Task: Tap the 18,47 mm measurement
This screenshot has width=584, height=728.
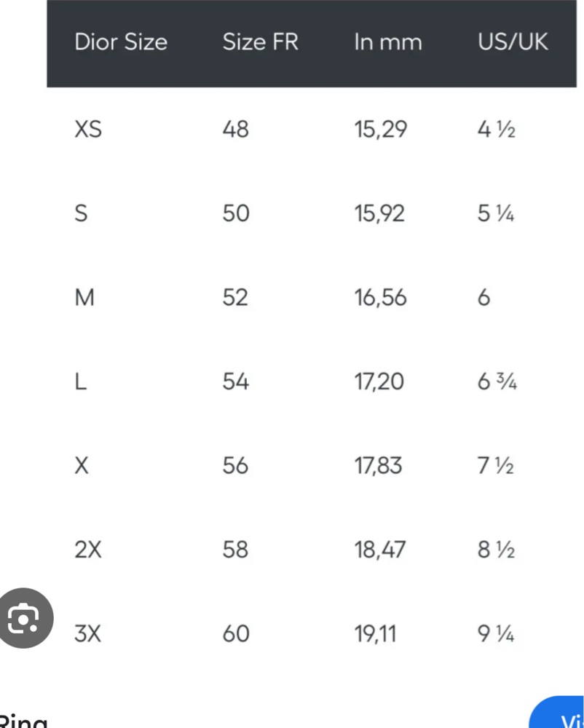Action: [380, 549]
